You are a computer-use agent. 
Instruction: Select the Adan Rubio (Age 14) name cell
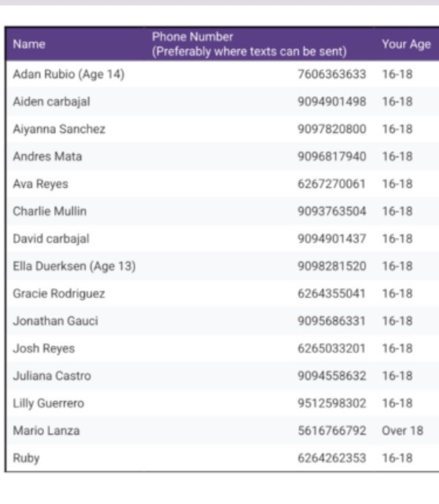pyautogui.click(x=68, y=74)
